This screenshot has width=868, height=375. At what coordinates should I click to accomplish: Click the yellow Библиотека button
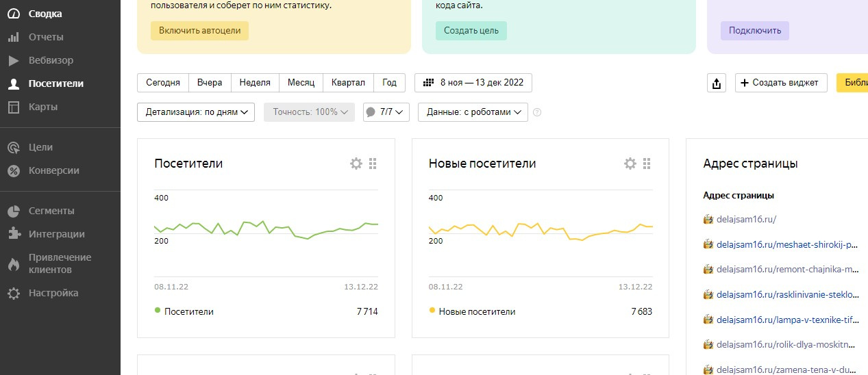tap(852, 83)
